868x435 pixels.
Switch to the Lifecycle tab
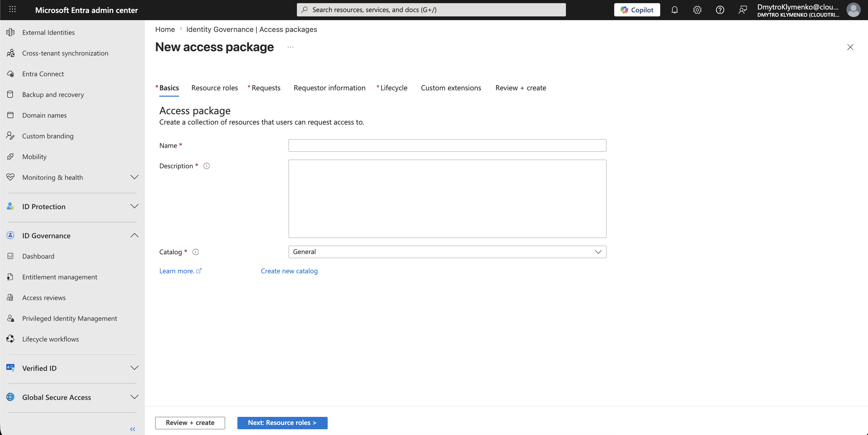point(393,88)
